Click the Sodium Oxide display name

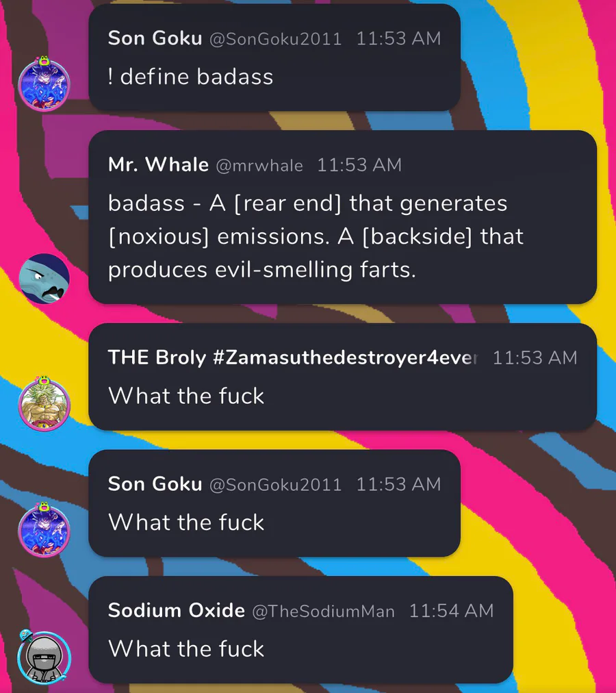[177, 610]
